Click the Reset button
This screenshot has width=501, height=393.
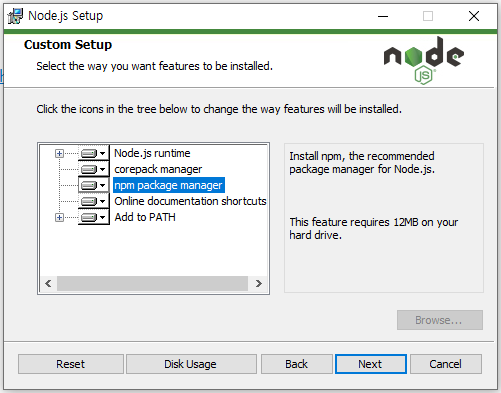71,364
